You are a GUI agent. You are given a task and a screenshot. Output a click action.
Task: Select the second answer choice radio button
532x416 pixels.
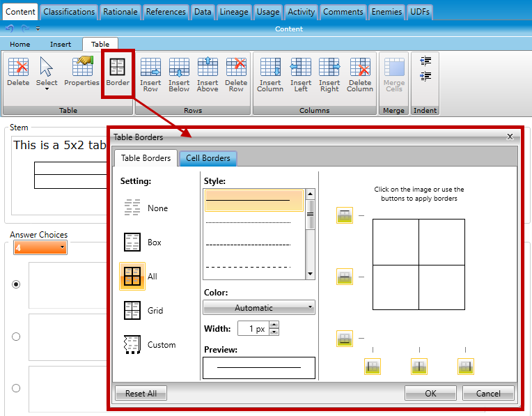(x=17, y=337)
